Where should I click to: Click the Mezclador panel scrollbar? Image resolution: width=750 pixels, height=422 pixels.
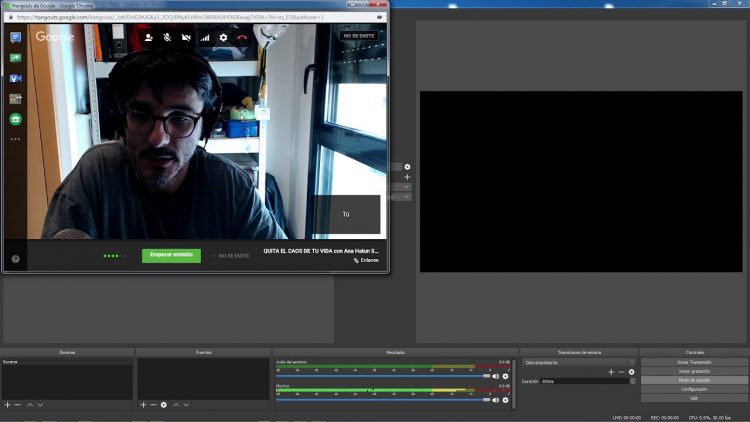[514, 384]
